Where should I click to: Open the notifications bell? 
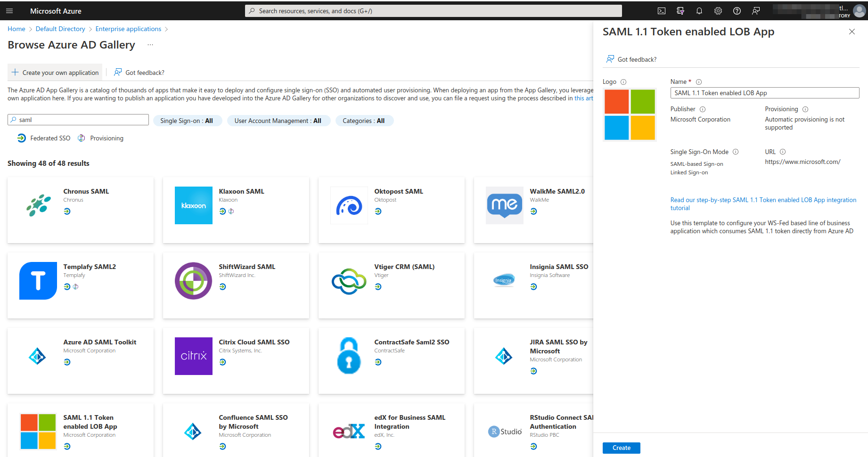tap(699, 11)
